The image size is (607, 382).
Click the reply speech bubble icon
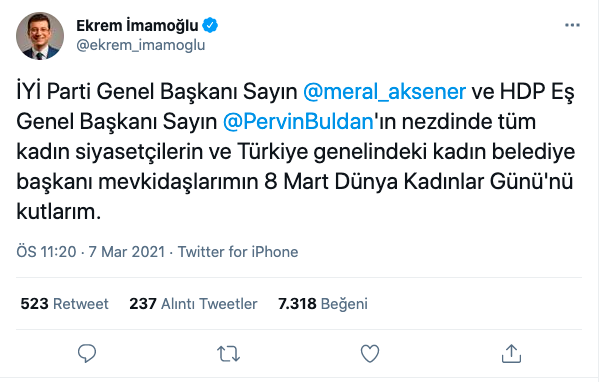[87, 353]
